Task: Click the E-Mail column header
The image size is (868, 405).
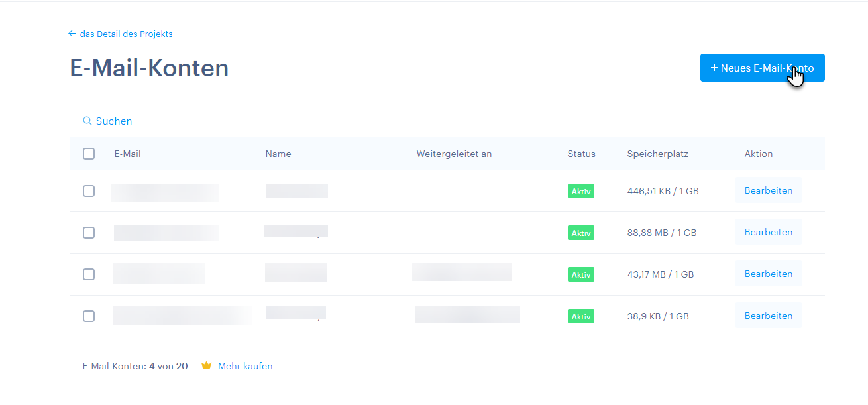Action: click(127, 154)
